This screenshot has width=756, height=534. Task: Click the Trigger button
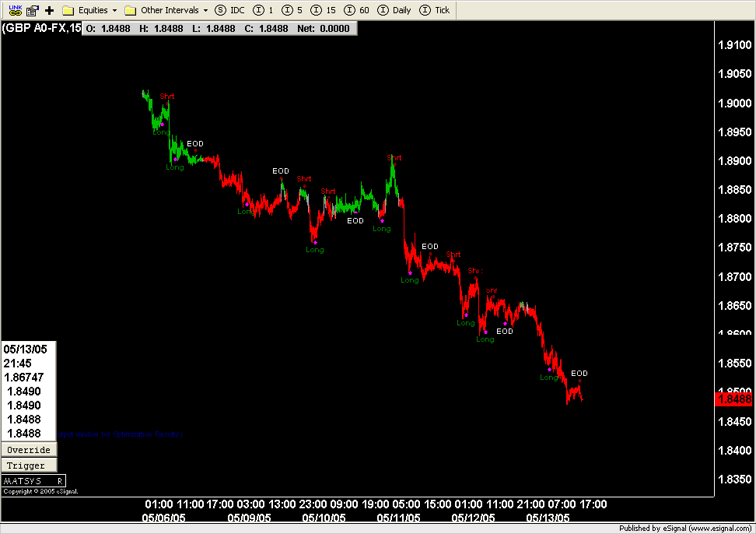coord(29,465)
